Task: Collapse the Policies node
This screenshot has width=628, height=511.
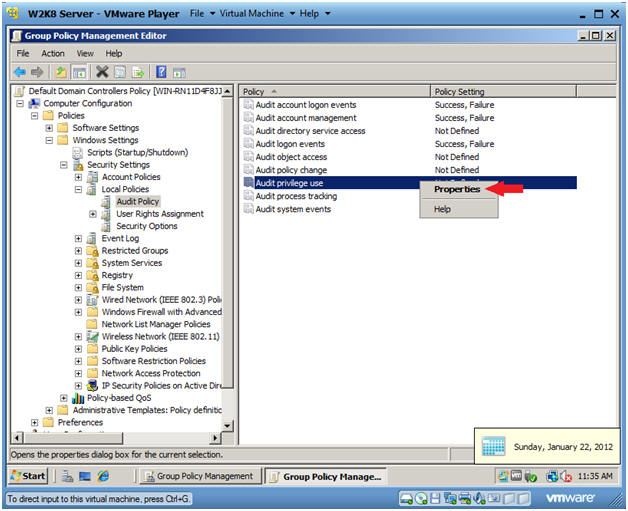Action: tap(34, 116)
